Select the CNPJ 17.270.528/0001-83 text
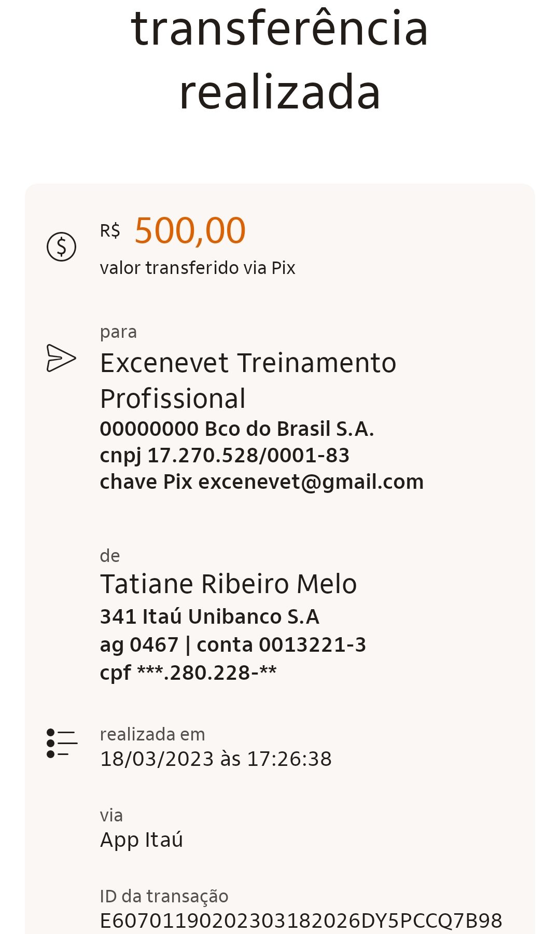The height and width of the screenshot is (934, 560). coord(225,455)
